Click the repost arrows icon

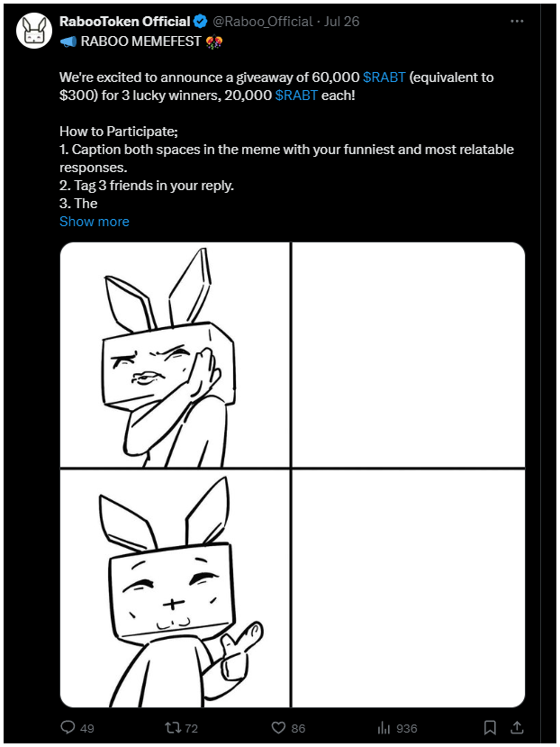pos(172,727)
